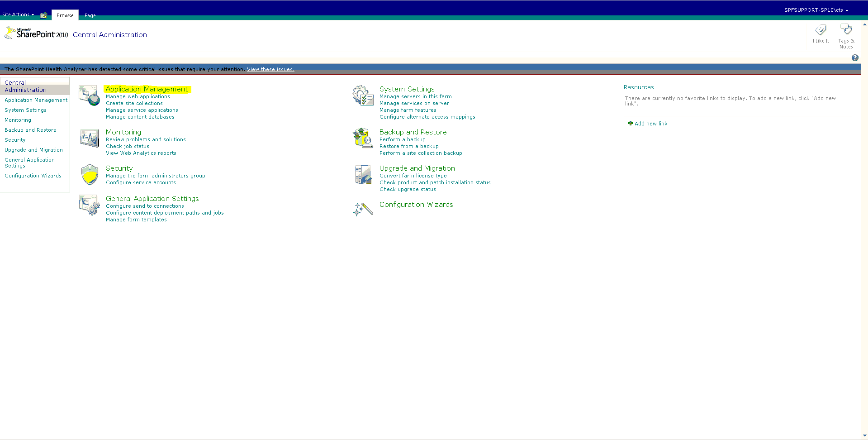Open General Application Settings heading link
The width and height of the screenshot is (868, 440).
pyautogui.click(x=152, y=199)
